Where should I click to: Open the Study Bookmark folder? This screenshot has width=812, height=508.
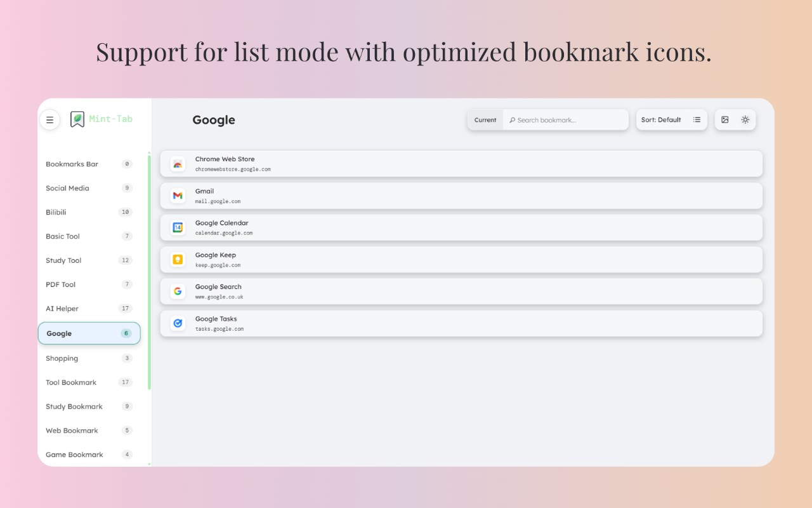coord(89,406)
